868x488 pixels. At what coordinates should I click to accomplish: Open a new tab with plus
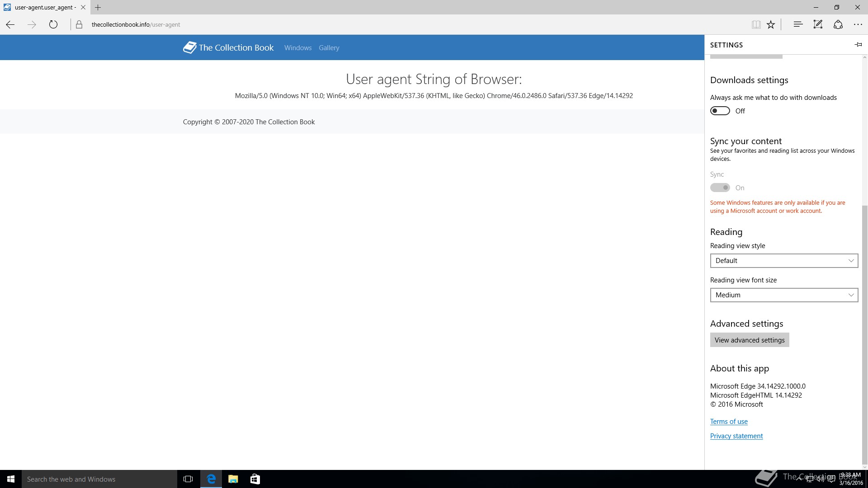98,7
